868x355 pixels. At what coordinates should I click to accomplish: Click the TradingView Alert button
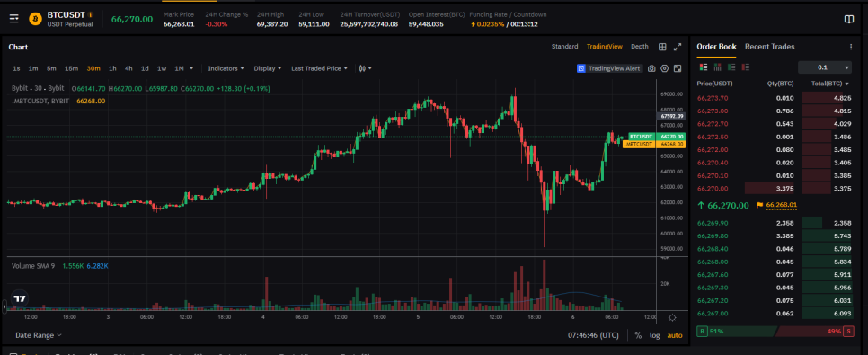click(609, 68)
